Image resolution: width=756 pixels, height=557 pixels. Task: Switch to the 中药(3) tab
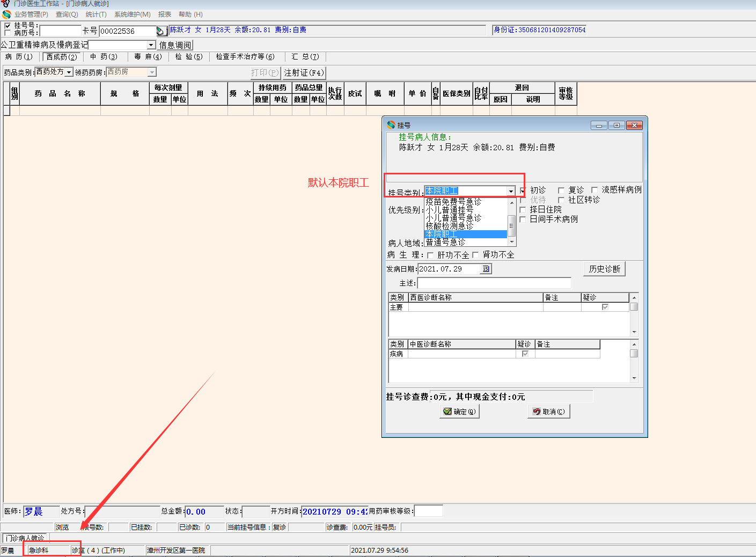pos(104,57)
